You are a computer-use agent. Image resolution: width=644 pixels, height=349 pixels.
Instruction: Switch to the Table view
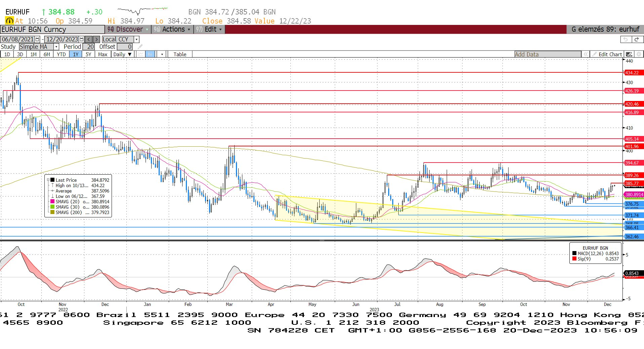point(180,54)
